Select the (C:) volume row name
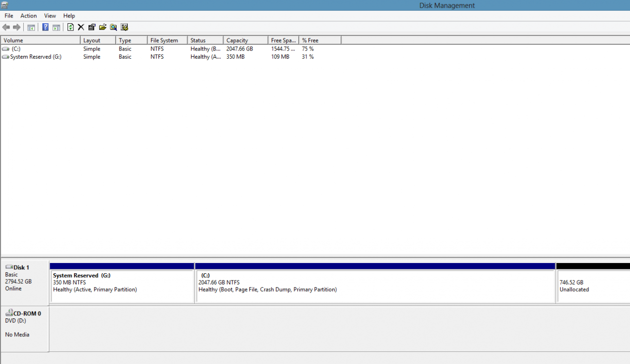Image resolution: width=630 pixels, height=364 pixels. pyautogui.click(x=16, y=49)
